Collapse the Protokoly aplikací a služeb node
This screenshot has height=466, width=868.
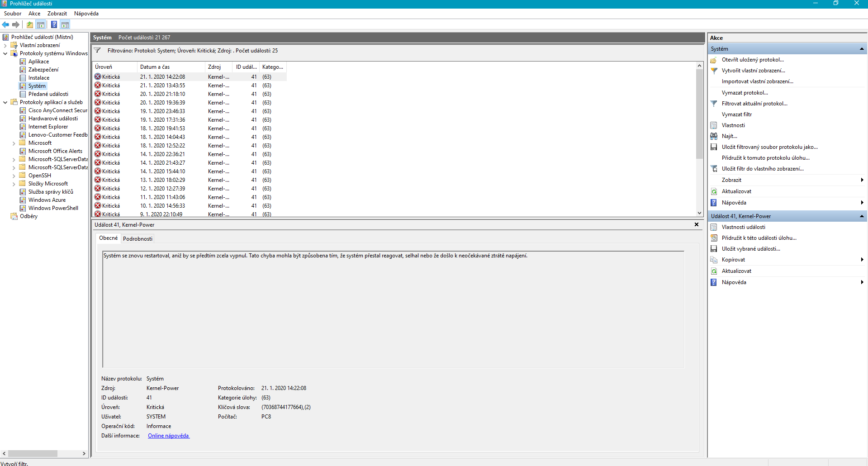[x=5, y=102]
